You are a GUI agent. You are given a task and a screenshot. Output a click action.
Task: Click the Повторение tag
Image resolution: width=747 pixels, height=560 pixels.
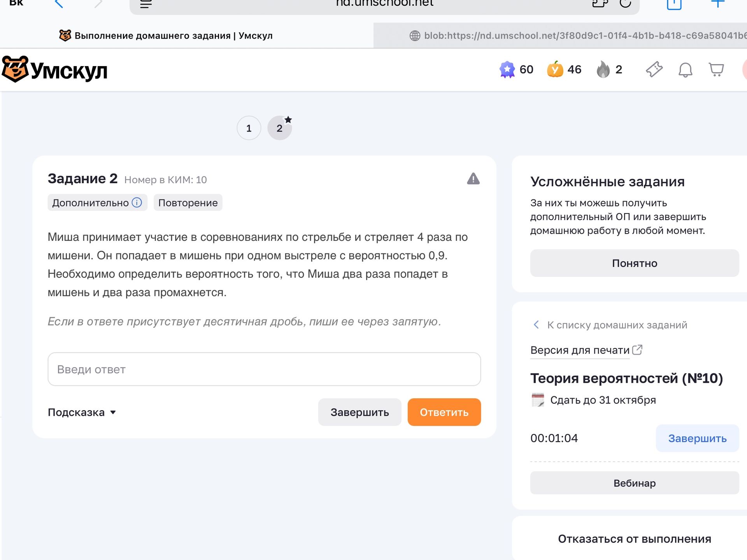[x=188, y=203]
